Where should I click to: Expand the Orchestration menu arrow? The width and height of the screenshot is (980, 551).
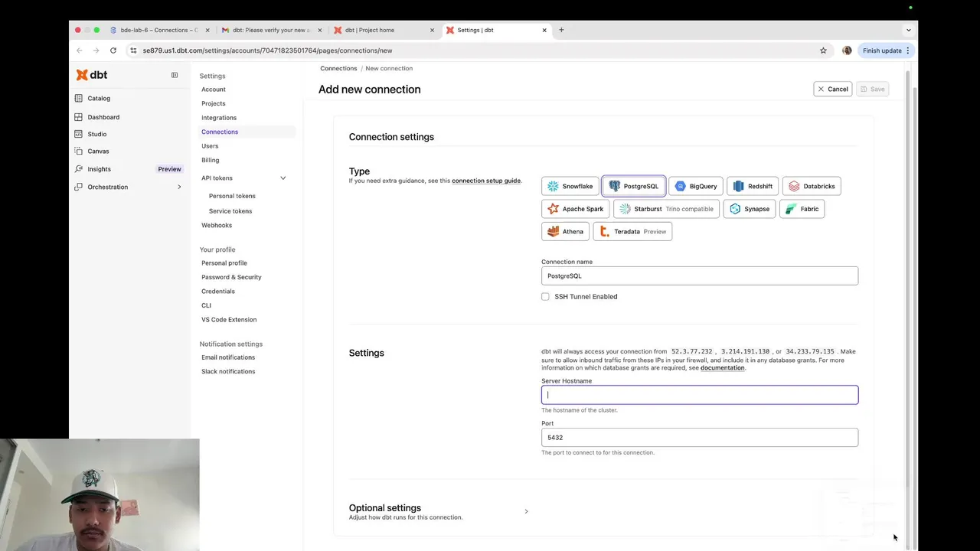click(x=180, y=187)
